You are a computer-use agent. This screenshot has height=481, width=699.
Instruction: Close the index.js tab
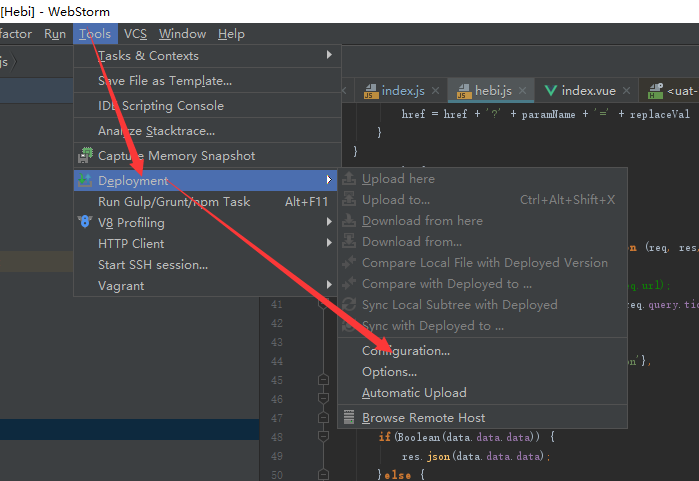436,90
